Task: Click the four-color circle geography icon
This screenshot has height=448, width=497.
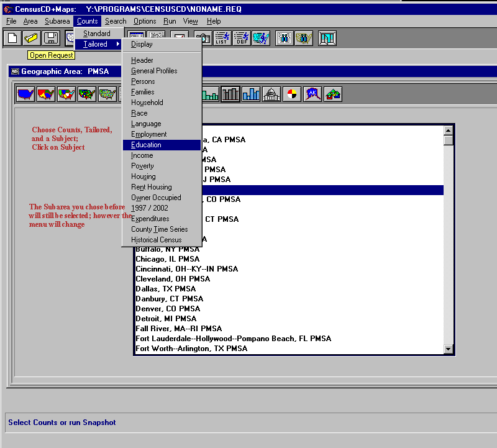Action: 291,94
